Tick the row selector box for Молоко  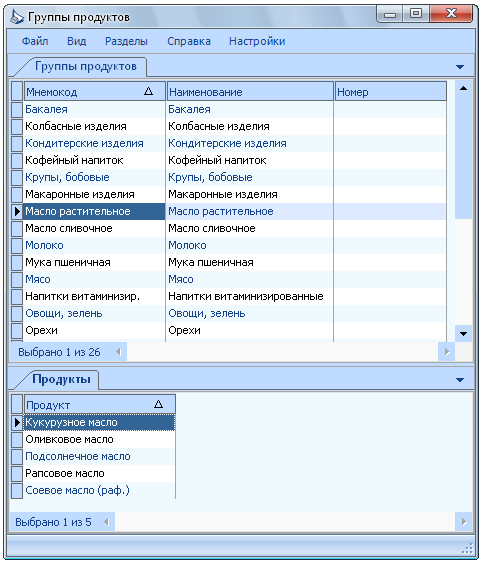point(17,245)
